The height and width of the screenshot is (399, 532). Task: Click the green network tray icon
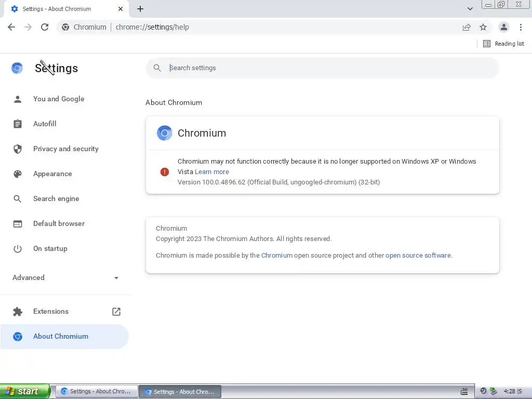[x=494, y=391]
